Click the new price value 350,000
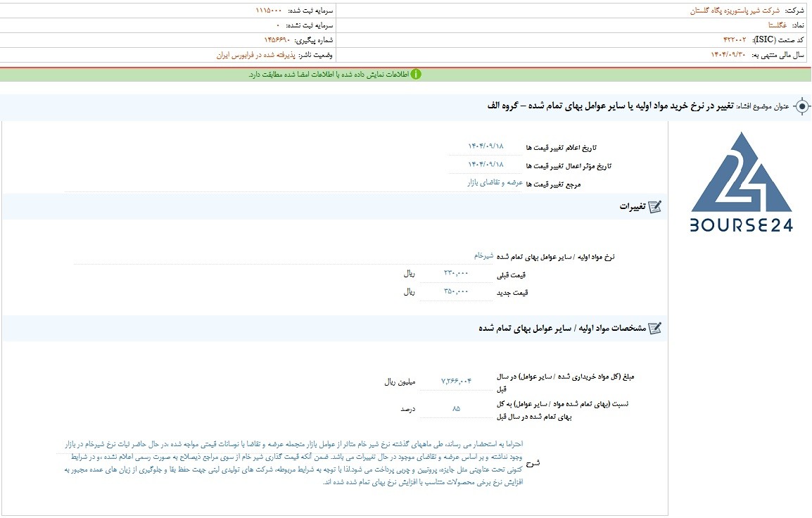 pos(456,291)
